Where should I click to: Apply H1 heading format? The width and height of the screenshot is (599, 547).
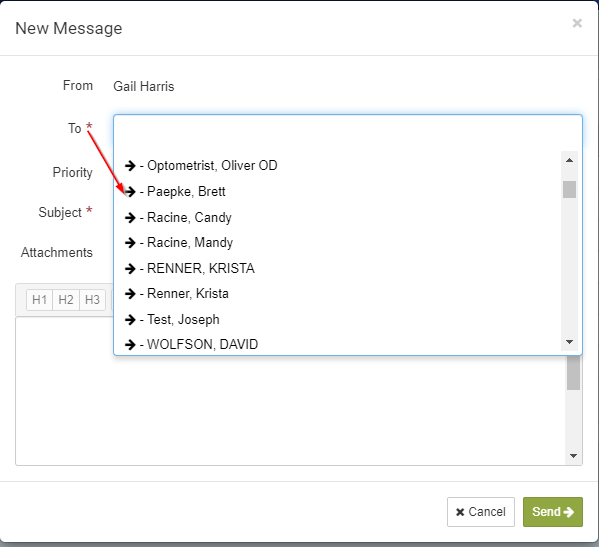click(x=39, y=300)
